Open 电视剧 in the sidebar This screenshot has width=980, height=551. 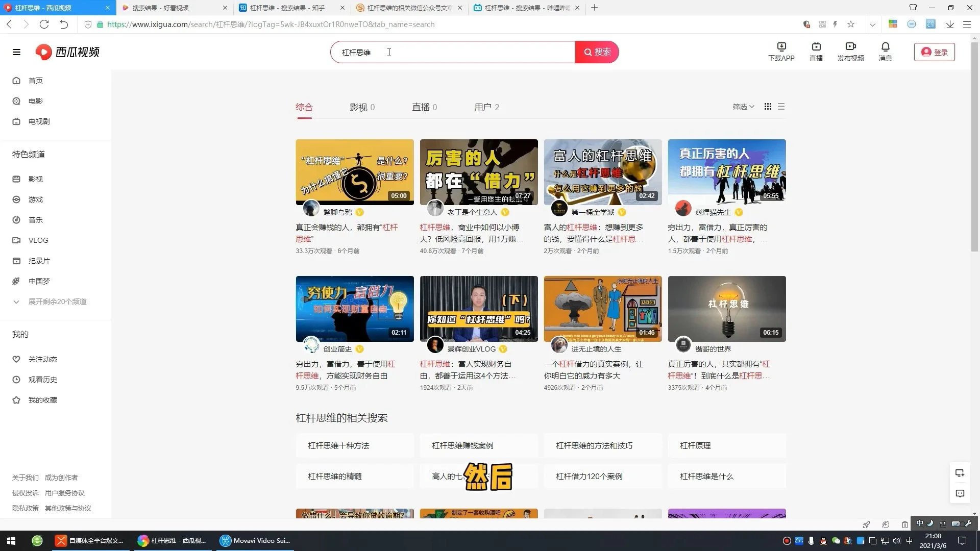(x=39, y=121)
